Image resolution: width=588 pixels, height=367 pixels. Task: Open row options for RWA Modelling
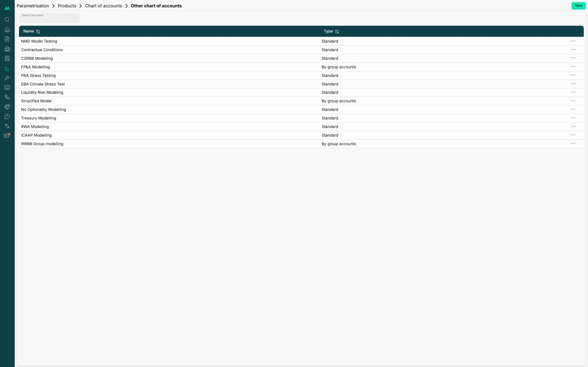click(x=573, y=126)
